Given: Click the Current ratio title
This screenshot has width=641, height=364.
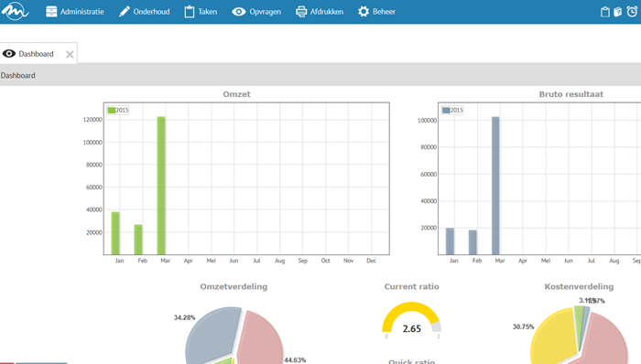Looking at the screenshot, I should (412, 286).
